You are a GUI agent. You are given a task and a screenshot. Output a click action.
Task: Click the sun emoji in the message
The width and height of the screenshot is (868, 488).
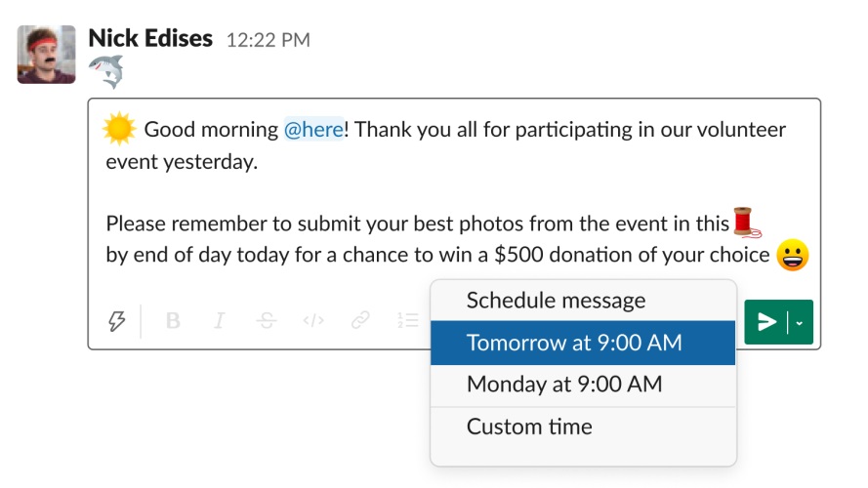pos(119,129)
